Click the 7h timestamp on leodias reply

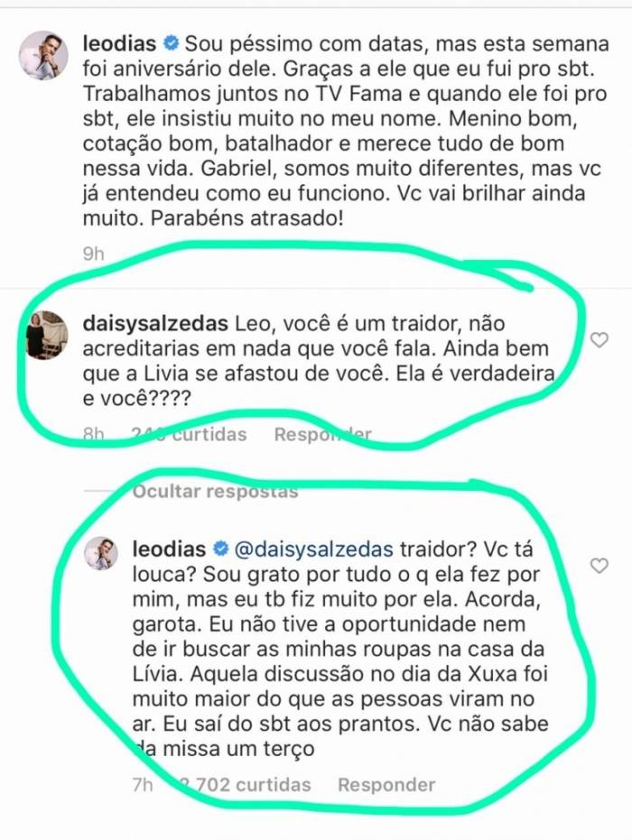tap(143, 785)
